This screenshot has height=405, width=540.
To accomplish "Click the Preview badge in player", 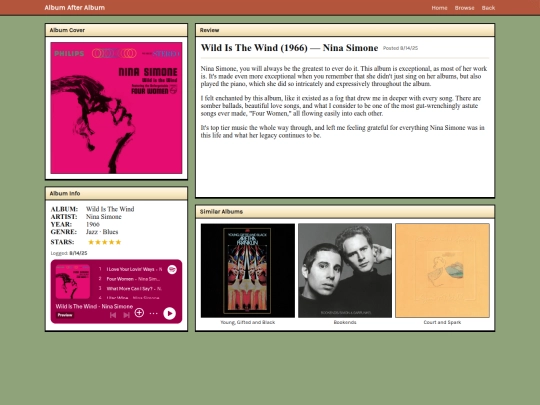I will tap(65, 315).
